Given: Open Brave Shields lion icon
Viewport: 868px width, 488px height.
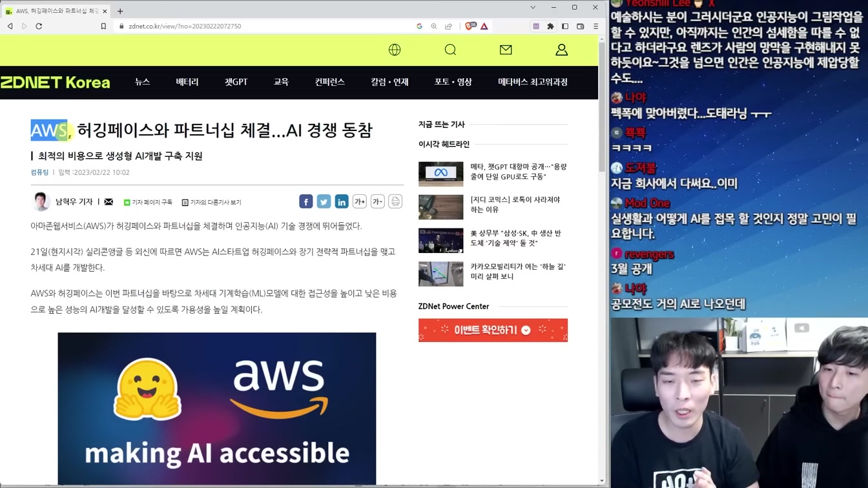Looking at the screenshot, I should coord(470,26).
